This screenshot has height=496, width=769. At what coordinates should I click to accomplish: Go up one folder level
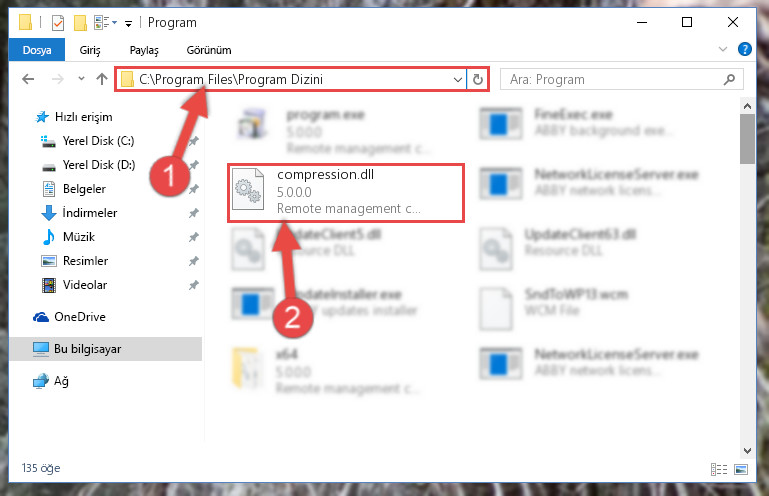coord(102,79)
